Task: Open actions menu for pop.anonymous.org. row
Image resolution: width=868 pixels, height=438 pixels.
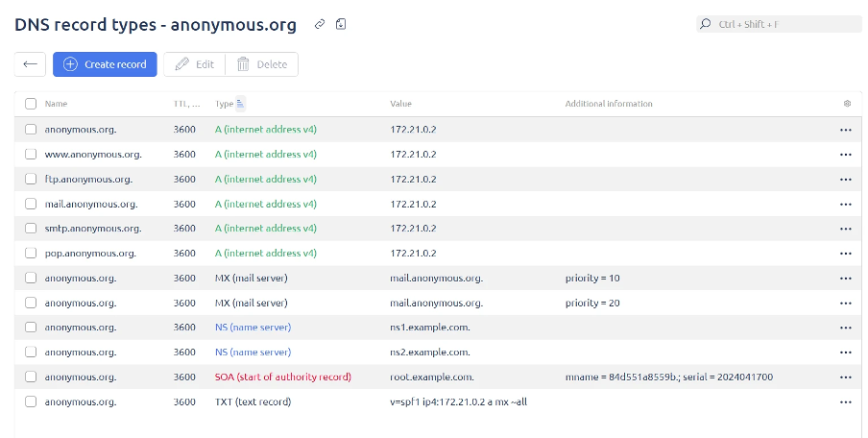Action: pos(845,254)
